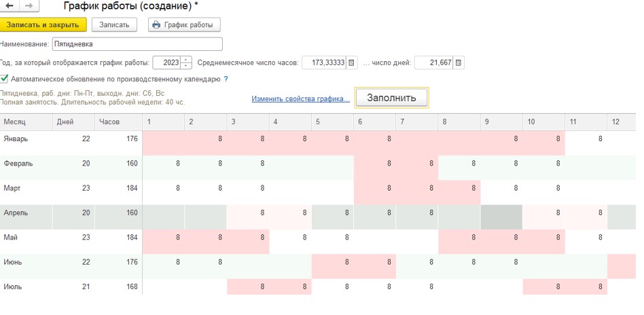Focus the number of days field 21,667
644x315 pixels.
click(434, 63)
